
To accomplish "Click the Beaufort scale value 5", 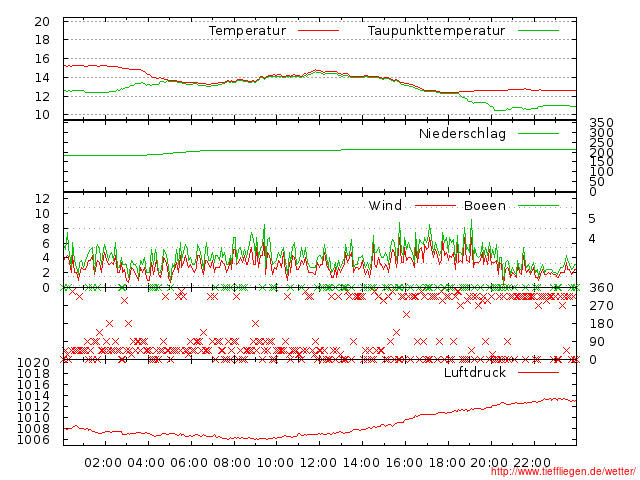I will click(592, 219).
